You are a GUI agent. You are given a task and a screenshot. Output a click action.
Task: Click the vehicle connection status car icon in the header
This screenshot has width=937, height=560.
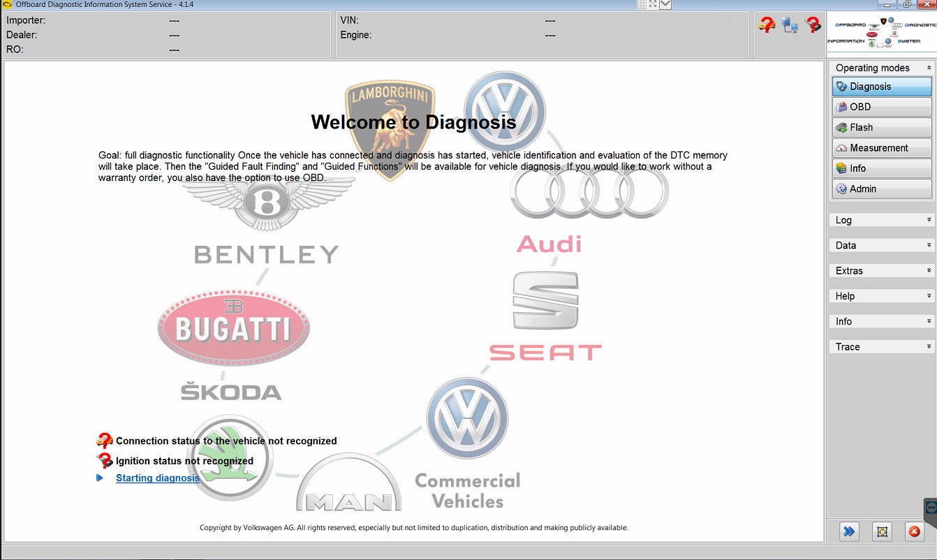point(767,25)
